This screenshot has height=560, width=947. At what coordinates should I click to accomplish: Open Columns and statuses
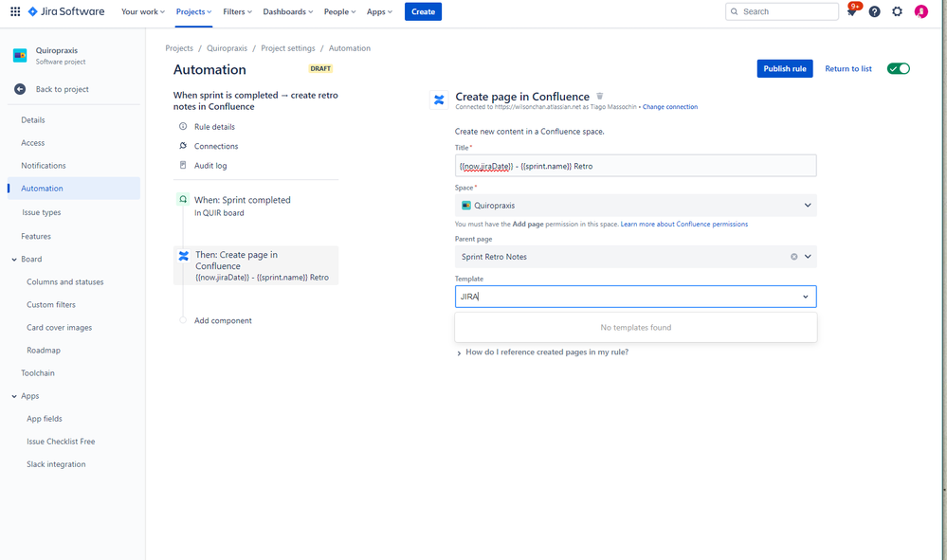(x=64, y=281)
